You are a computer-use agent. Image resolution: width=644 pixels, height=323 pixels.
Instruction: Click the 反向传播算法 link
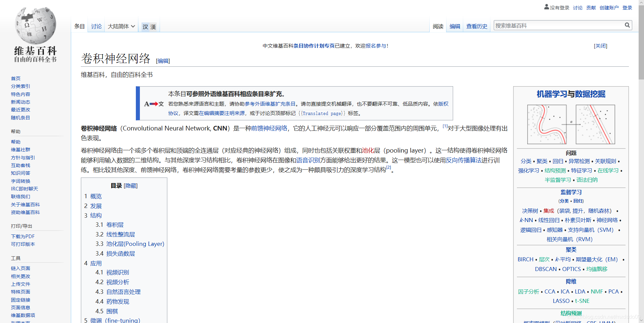[x=464, y=160]
